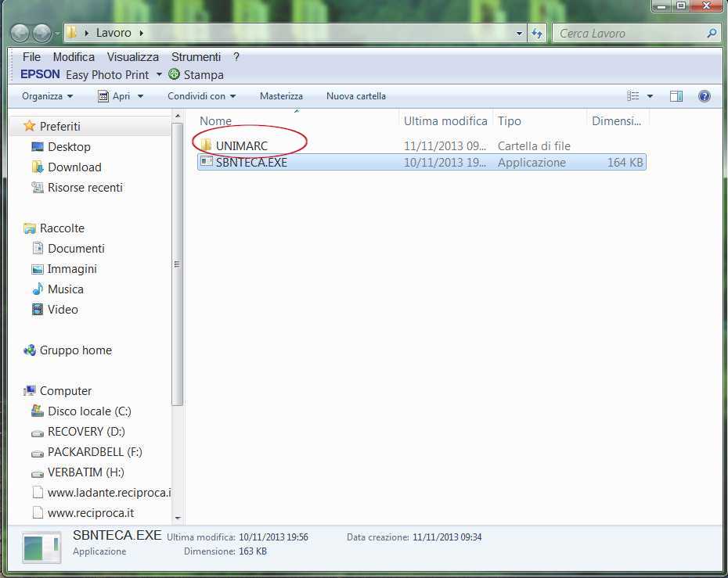Open the Condividi con dropdown
The height and width of the screenshot is (578, 728).
click(201, 96)
